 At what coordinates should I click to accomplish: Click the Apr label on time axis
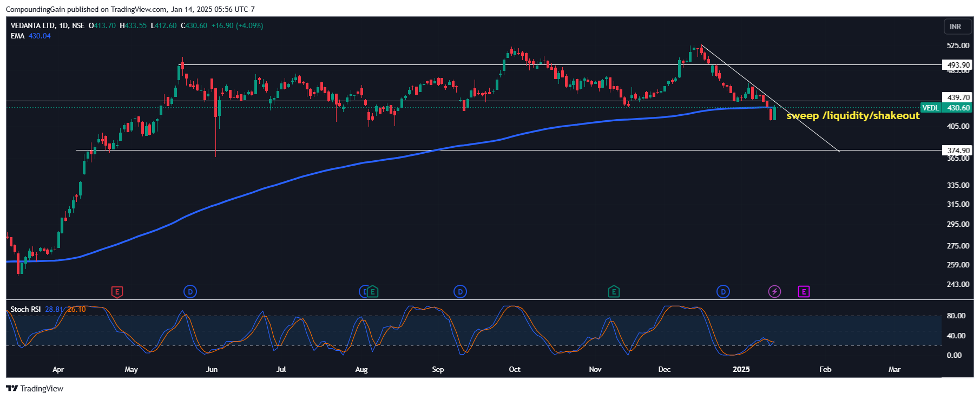(x=58, y=369)
